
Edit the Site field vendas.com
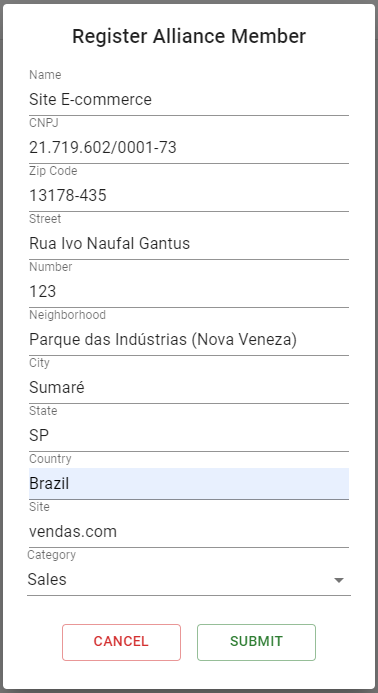[189, 532]
